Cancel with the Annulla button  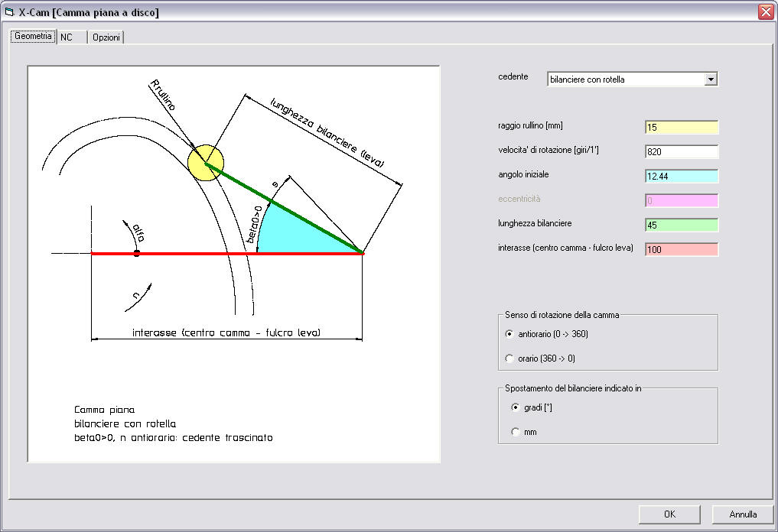743,514
